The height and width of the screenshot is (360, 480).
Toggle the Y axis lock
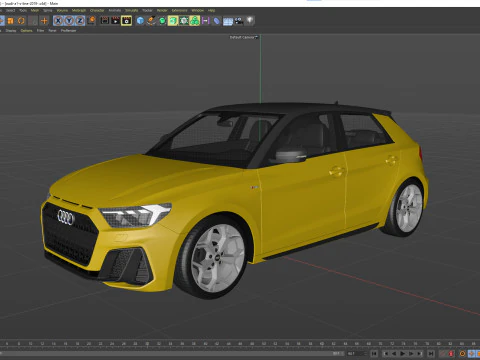69,21
